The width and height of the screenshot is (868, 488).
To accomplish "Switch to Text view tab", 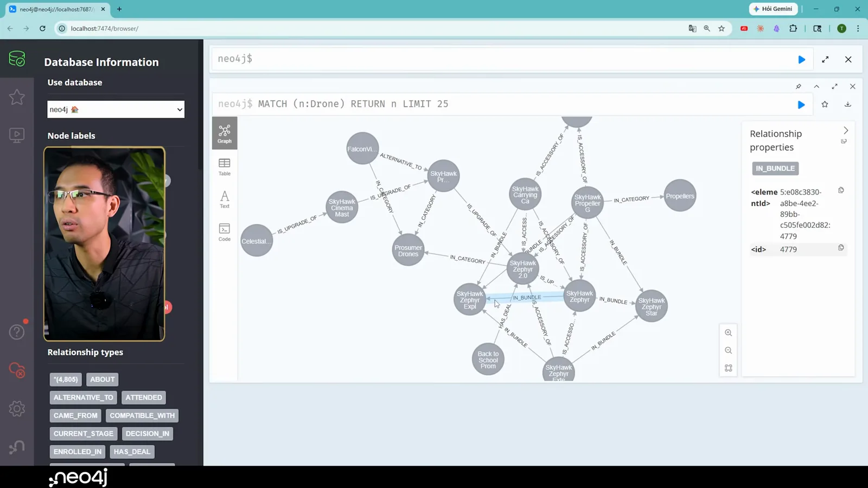I will tap(225, 199).
